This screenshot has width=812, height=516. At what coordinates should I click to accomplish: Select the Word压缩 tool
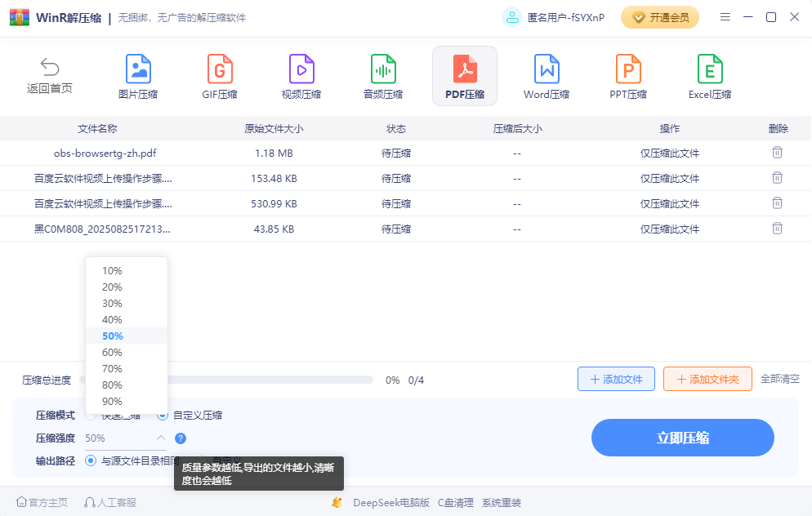546,75
